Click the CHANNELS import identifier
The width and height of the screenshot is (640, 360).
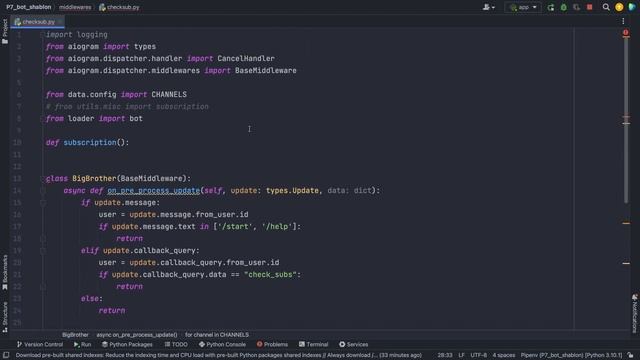click(169, 94)
